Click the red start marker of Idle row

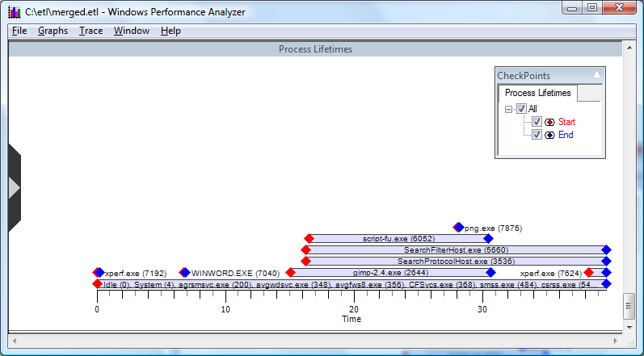pos(97,284)
